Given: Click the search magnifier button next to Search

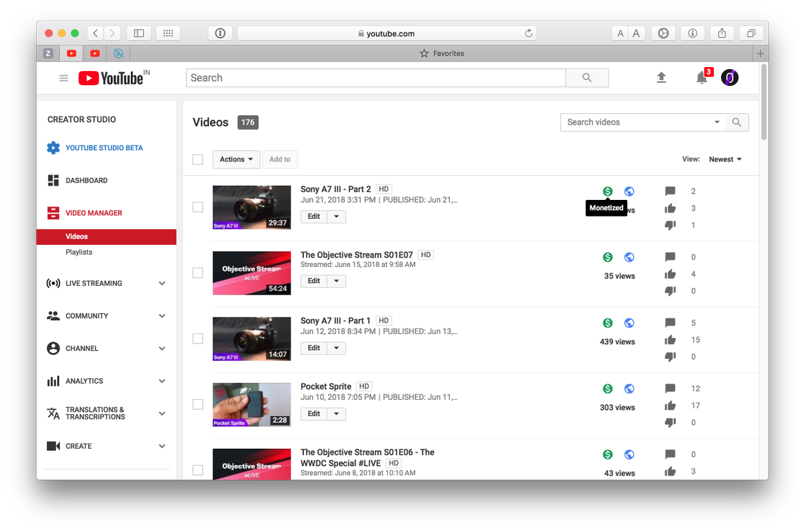Looking at the screenshot, I should pos(587,78).
